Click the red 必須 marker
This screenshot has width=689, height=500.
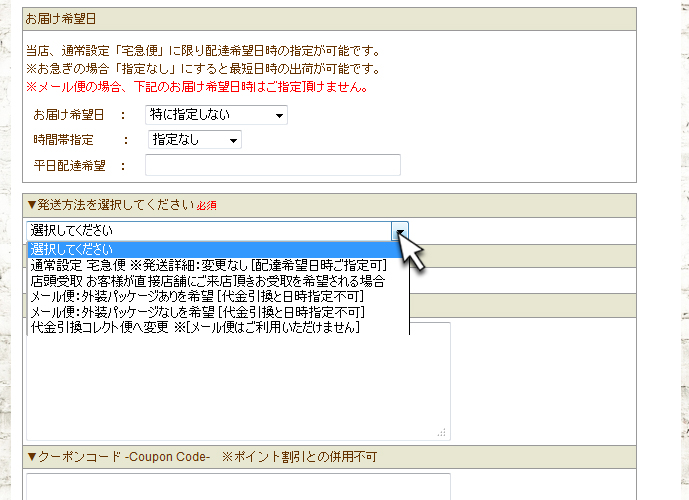tap(207, 206)
